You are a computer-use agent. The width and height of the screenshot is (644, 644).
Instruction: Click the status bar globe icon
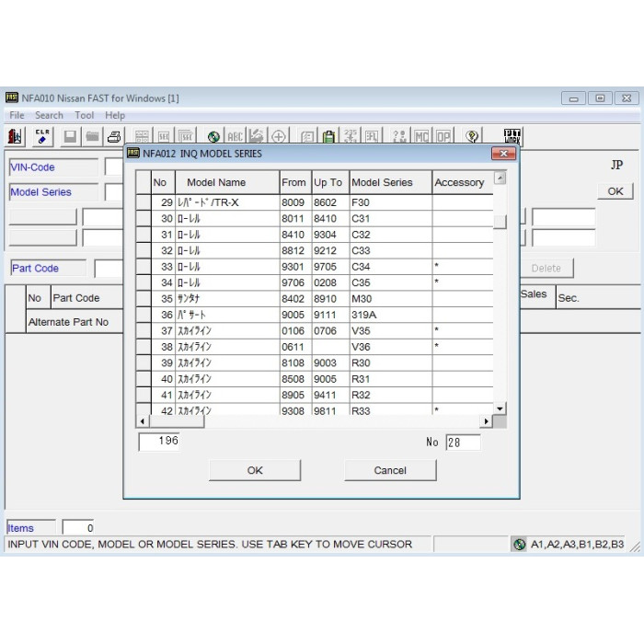pos(520,545)
